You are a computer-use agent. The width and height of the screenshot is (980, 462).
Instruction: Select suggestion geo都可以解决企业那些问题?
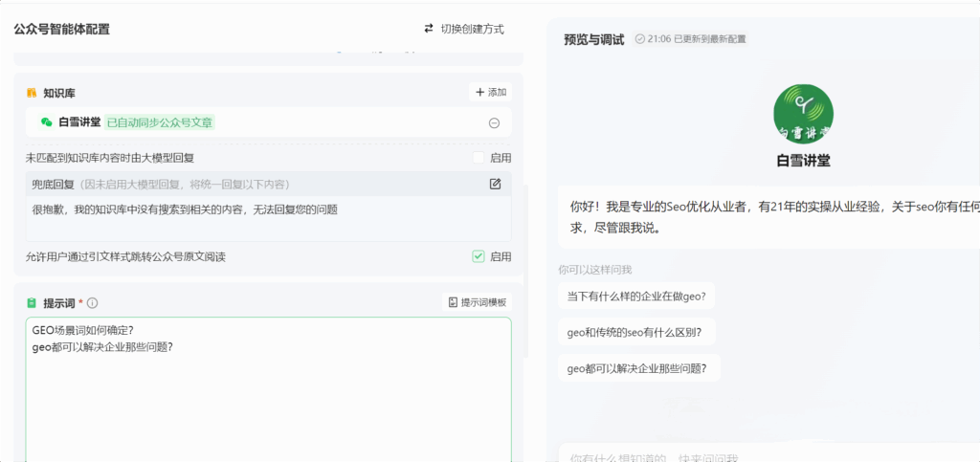tap(637, 368)
